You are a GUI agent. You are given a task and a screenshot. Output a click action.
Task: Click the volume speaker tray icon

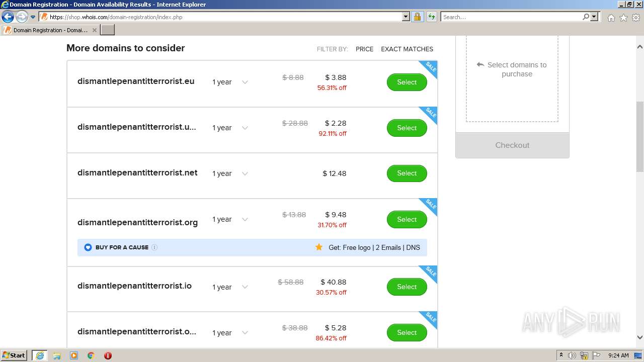[x=572, y=355]
